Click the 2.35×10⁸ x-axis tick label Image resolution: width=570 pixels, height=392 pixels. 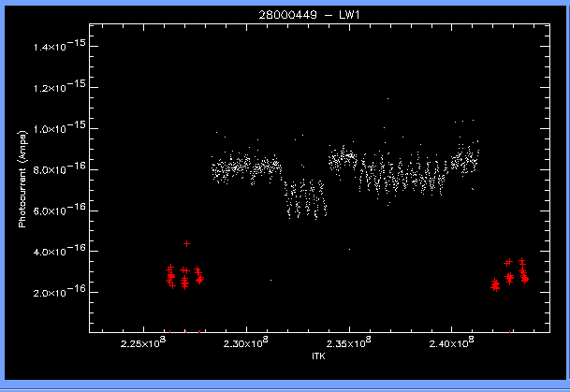[350, 343]
